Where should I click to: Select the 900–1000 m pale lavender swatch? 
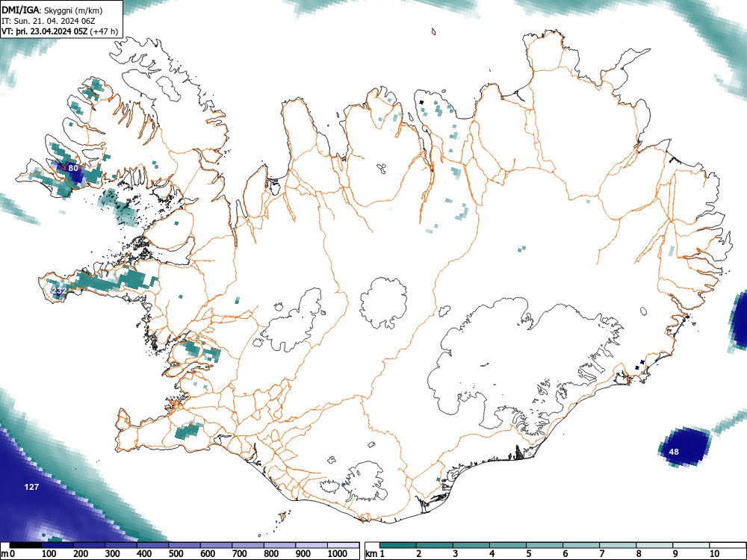[311, 545]
